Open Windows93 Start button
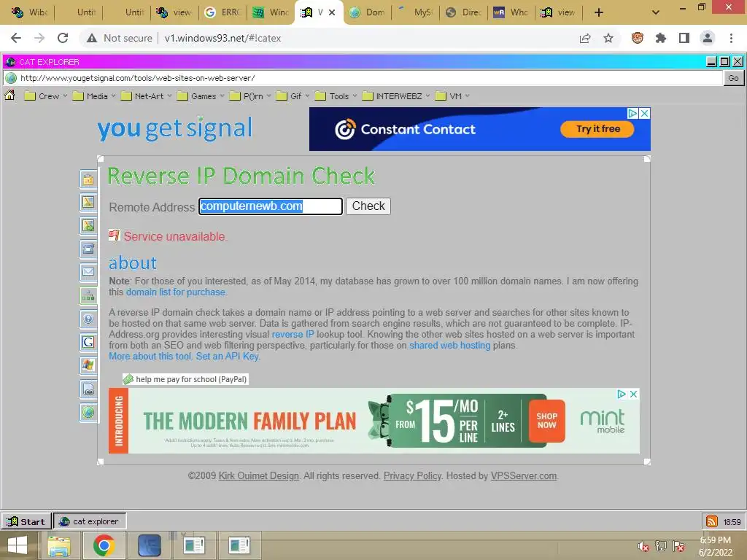Screen dimensions: 747x560 click(26, 521)
